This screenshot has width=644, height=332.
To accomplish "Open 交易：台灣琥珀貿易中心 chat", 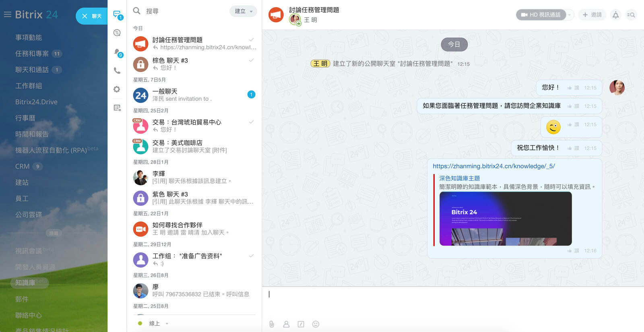I will (195, 126).
